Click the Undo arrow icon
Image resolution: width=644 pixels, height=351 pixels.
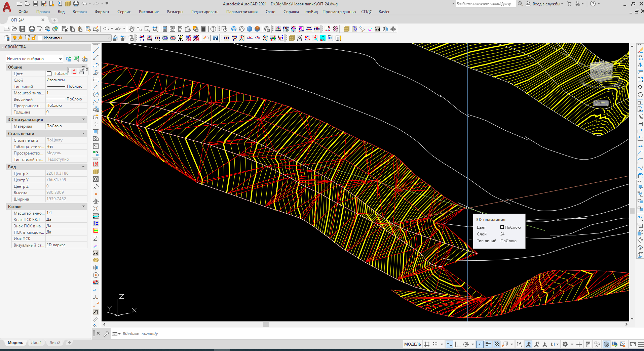(x=106, y=29)
